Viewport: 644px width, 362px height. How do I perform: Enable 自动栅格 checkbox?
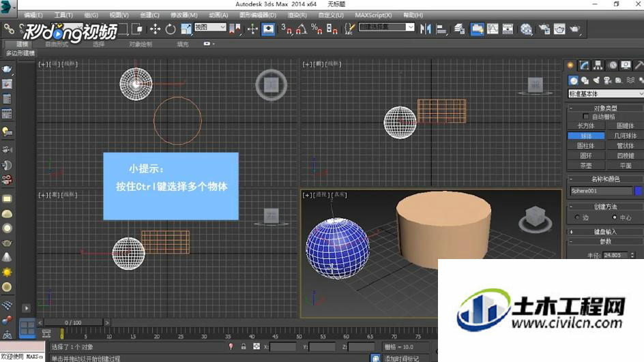[586, 117]
